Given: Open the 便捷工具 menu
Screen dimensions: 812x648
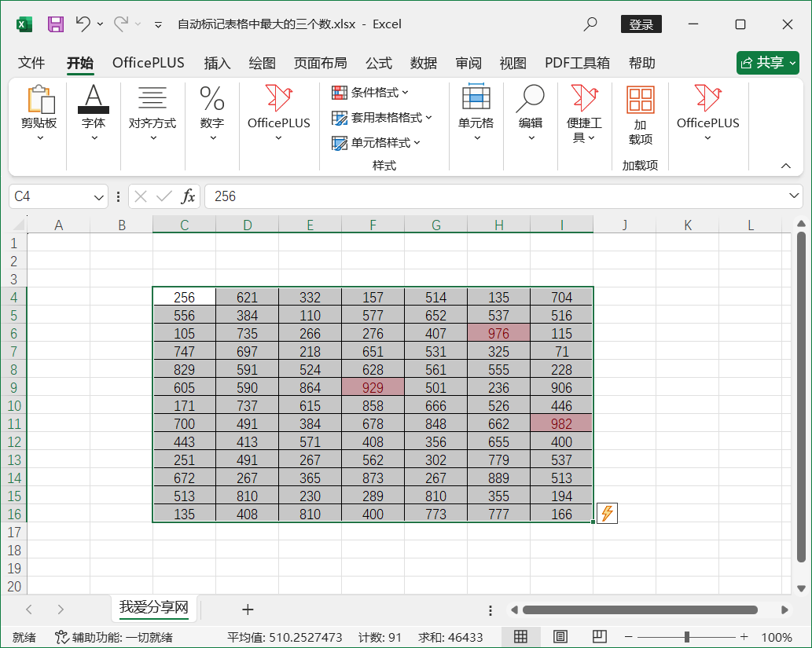Looking at the screenshot, I should point(584,113).
